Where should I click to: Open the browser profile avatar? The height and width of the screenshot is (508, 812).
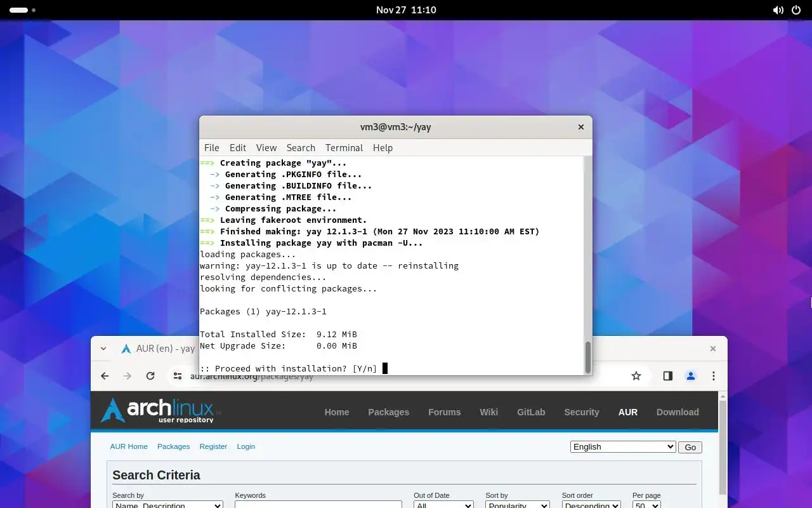(x=691, y=376)
